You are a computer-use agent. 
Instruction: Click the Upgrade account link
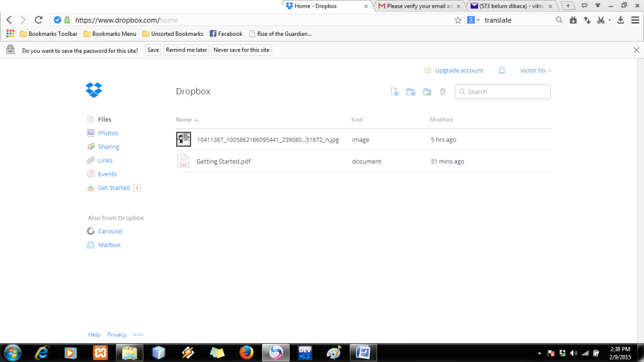(459, 70)
